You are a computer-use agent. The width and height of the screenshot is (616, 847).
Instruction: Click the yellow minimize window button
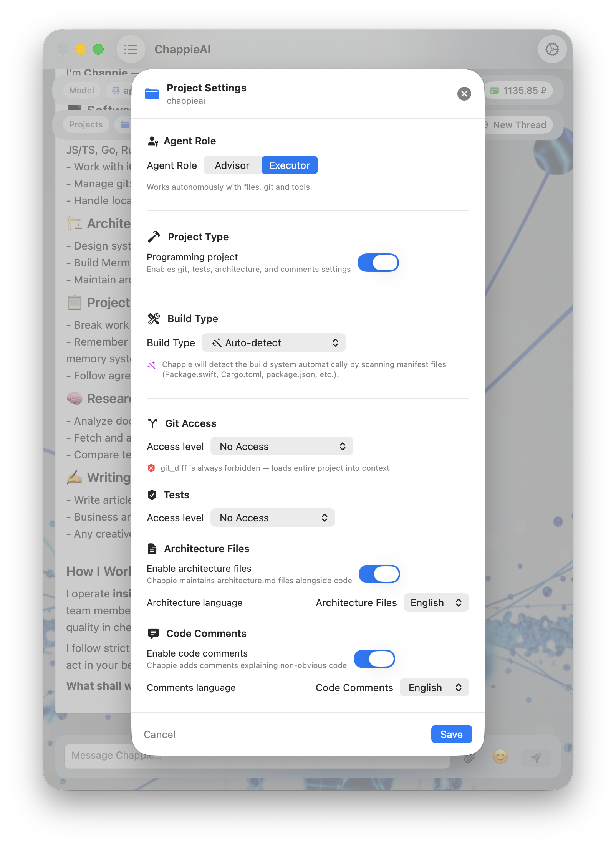[81, 49]
